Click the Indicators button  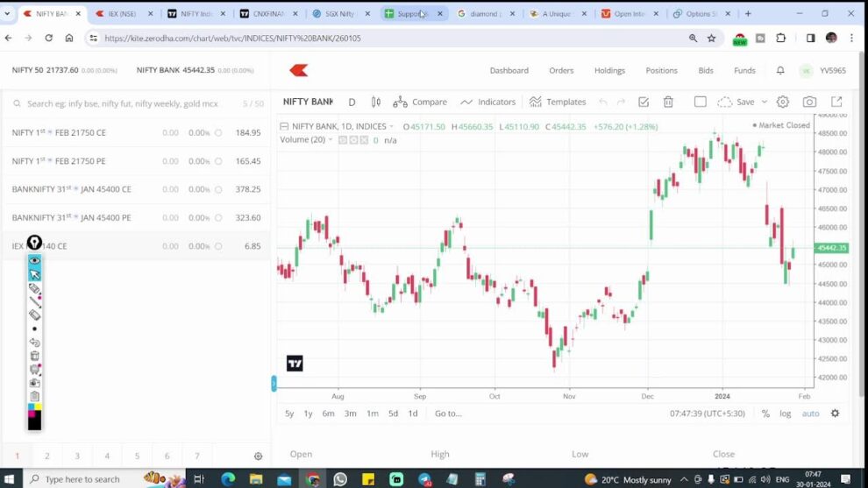(487, 102)
